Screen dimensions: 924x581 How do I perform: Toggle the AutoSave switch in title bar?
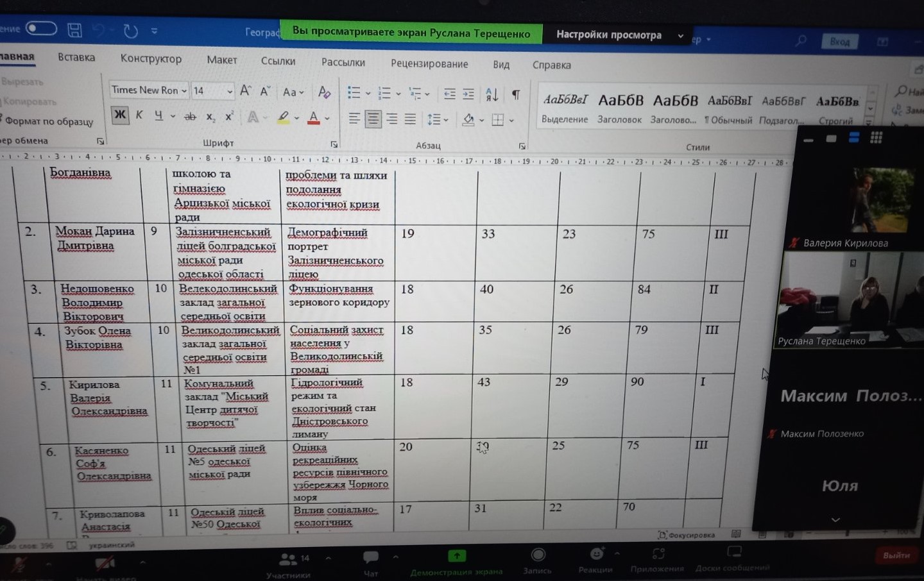coord(41,29)
